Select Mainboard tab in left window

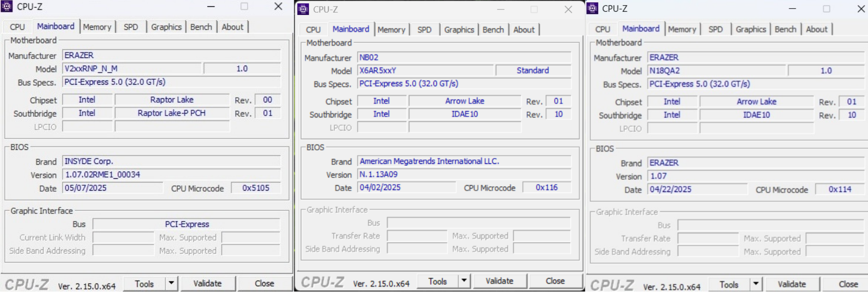[56, 26]
